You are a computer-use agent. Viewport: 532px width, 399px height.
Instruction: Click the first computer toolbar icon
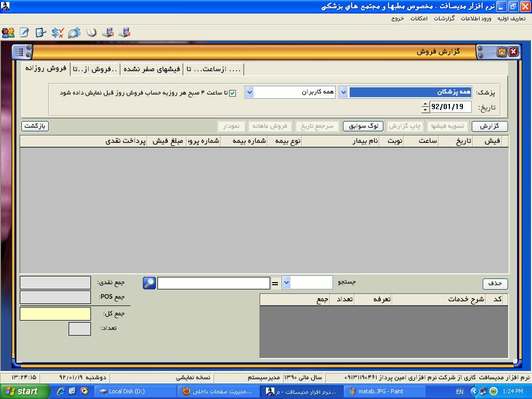click(x=108, y=33)
